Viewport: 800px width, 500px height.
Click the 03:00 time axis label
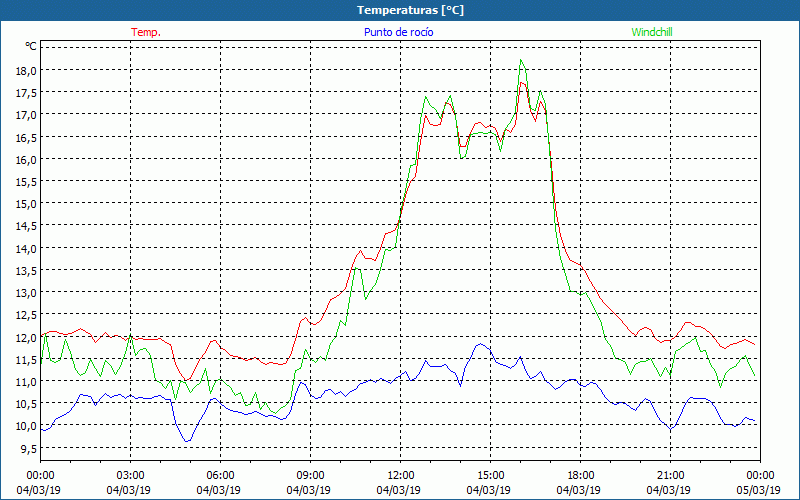coord(130,476)
